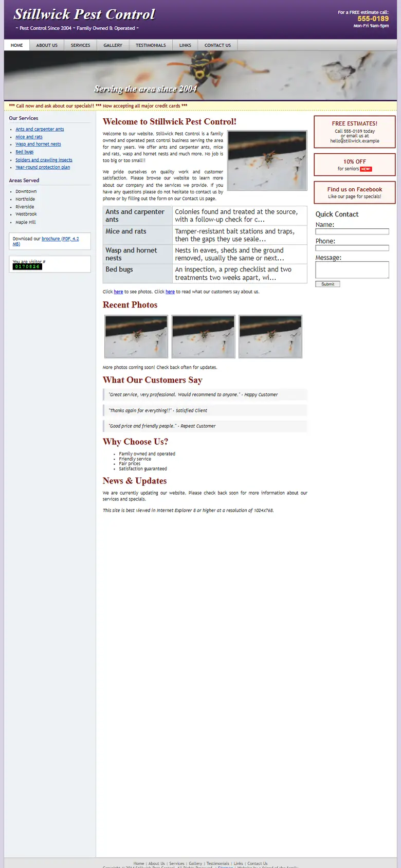Image resolution: width=401 pixels, height=868 pixels.
Task: Open Year-round protection plan link
Action: [43, 167]
